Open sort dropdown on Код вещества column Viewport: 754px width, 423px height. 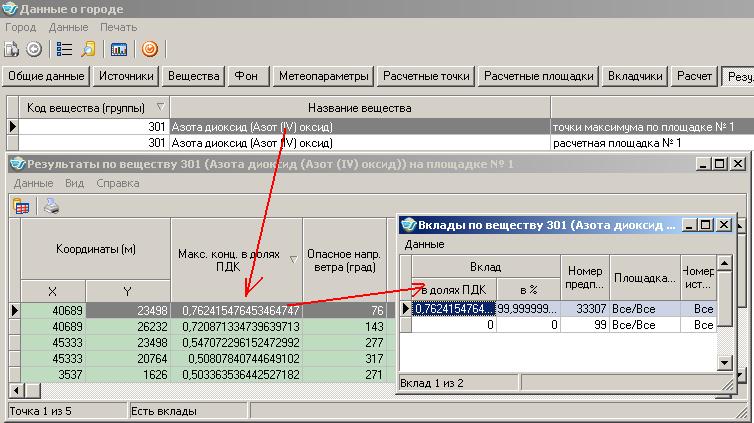click(161, 107)
